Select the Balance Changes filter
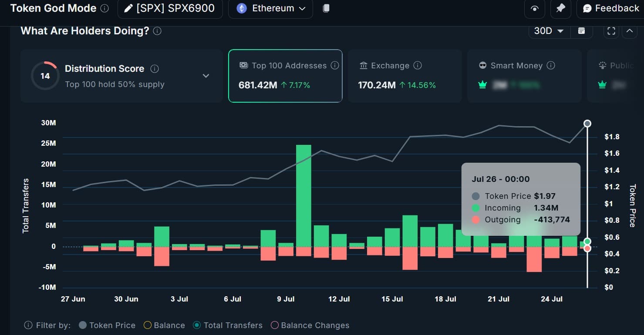The height and width of the screenshot is (335, 644). click(310, 325)
